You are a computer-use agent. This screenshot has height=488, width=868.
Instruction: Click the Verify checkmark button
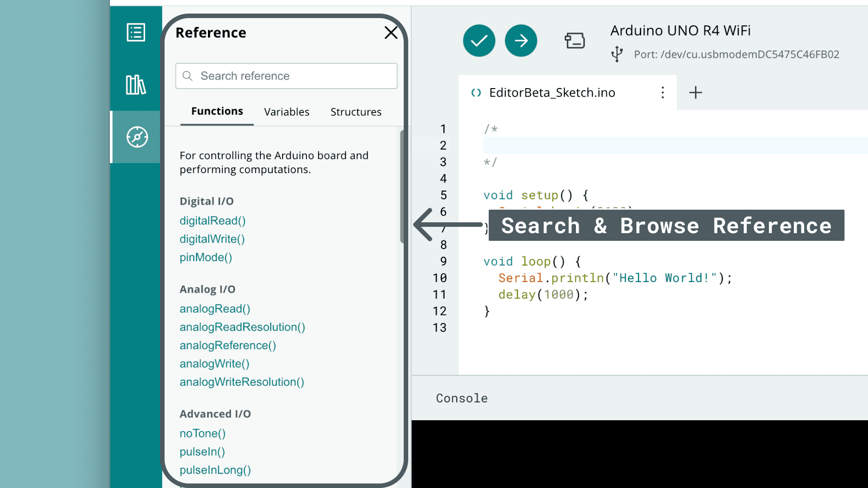[x=479, y=41]
